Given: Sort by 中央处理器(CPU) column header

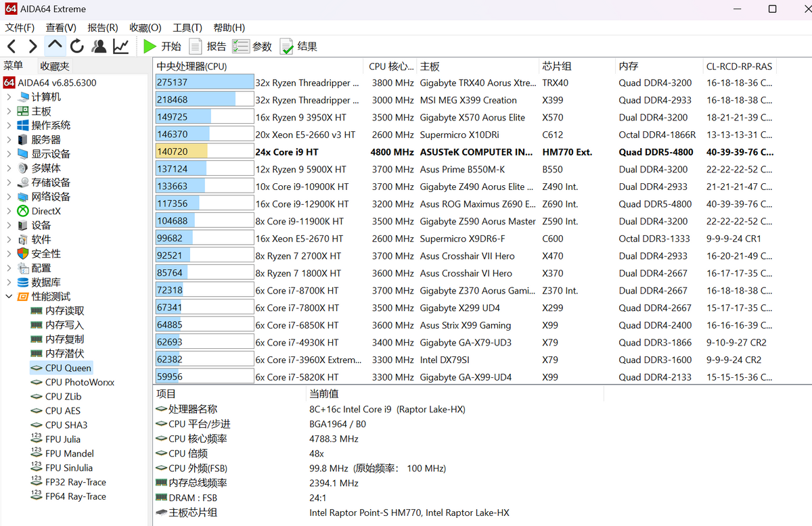Looking at the screenshot, I should (x=259, y=66).
